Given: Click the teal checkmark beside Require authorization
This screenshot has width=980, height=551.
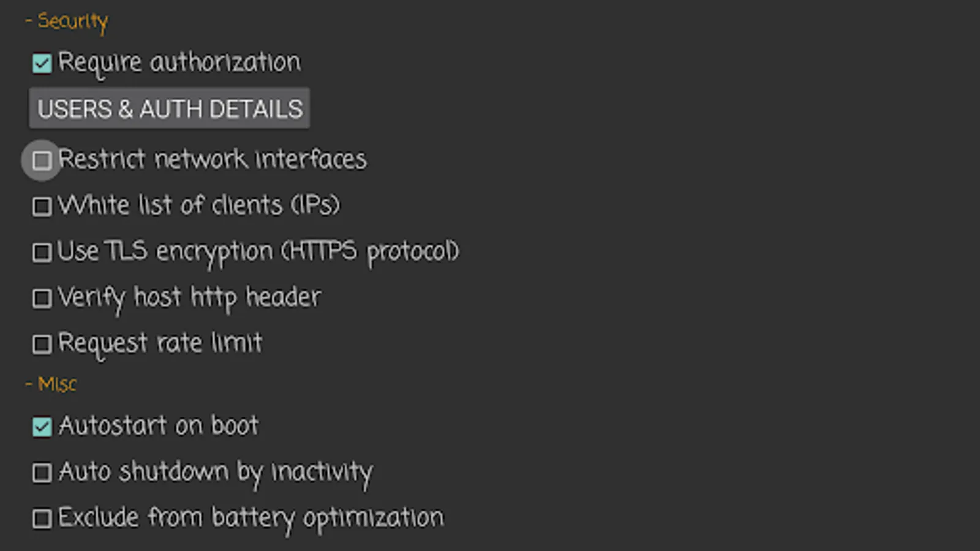Looking at the screenshot, I should [42, 63].
